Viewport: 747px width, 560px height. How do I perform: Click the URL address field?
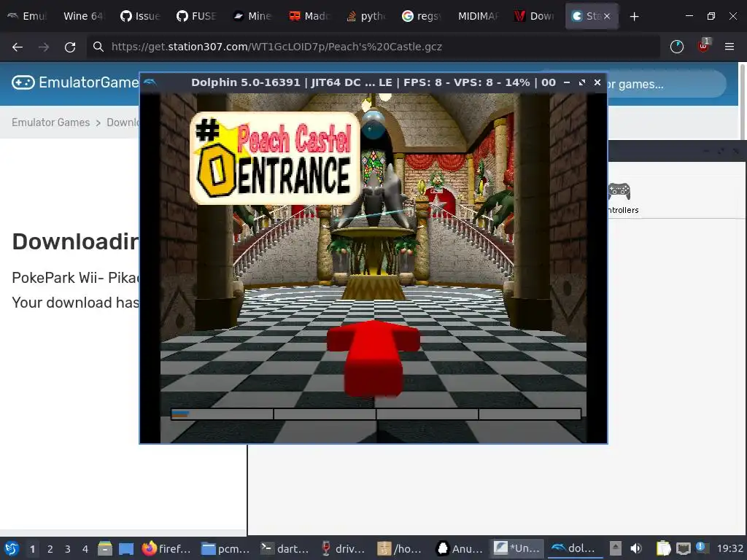click(x=374, y=47)
